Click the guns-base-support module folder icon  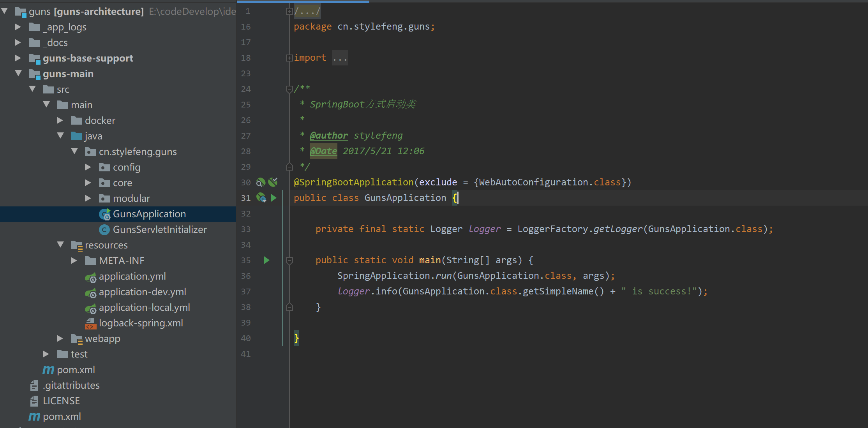tap(34, 59)
